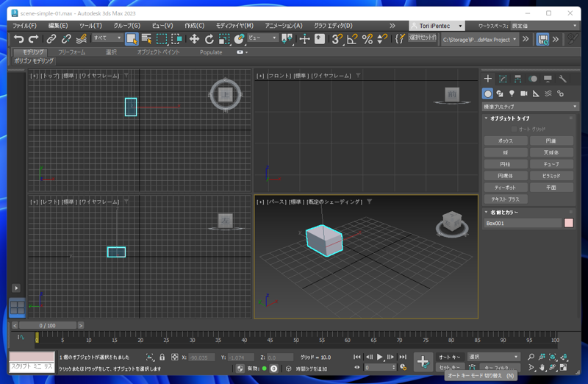Select the Move transform tool in the toolbar
Viewport: 588px width, 384px height.
(194, 39)
